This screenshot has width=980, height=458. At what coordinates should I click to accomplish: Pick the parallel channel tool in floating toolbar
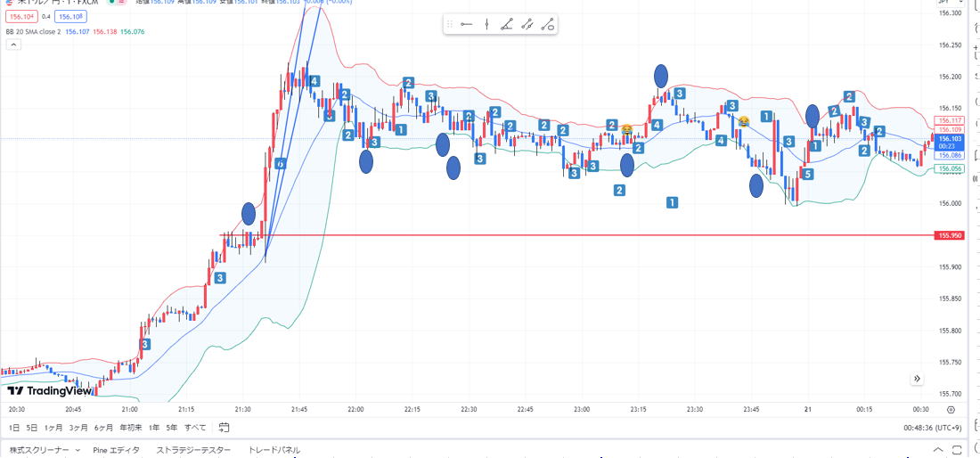[x=527, y=25]
